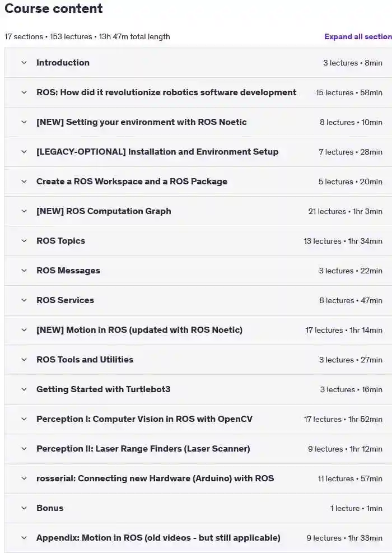Click the 13 lectures 1hr 34min label

(x=343, y=241)
